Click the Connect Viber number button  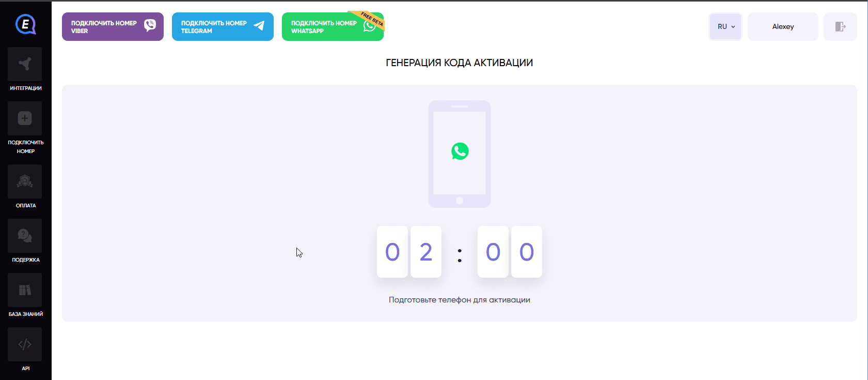113,27
